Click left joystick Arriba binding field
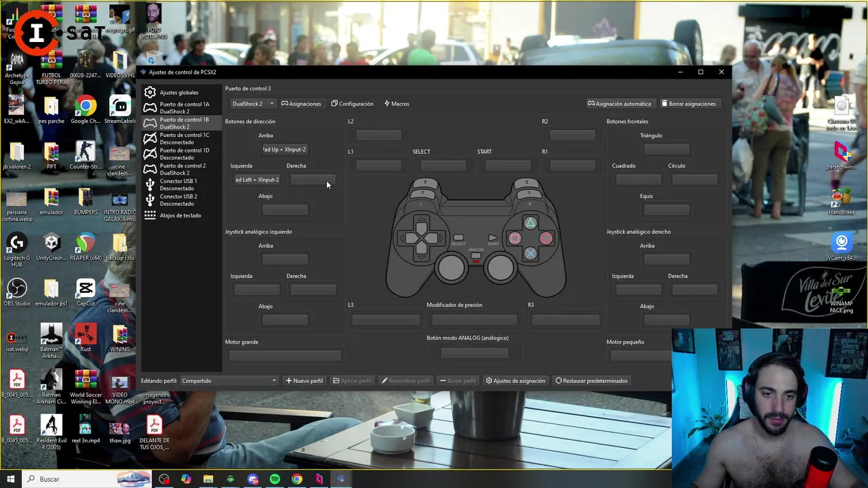 tap(285, 260)
